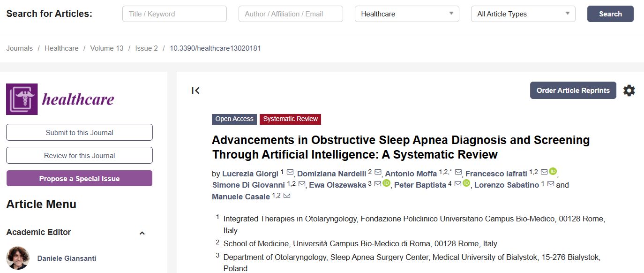Open author Lucrezia Giorgi's profile
Screen dimensions: 644x273
tap(250, 174)
